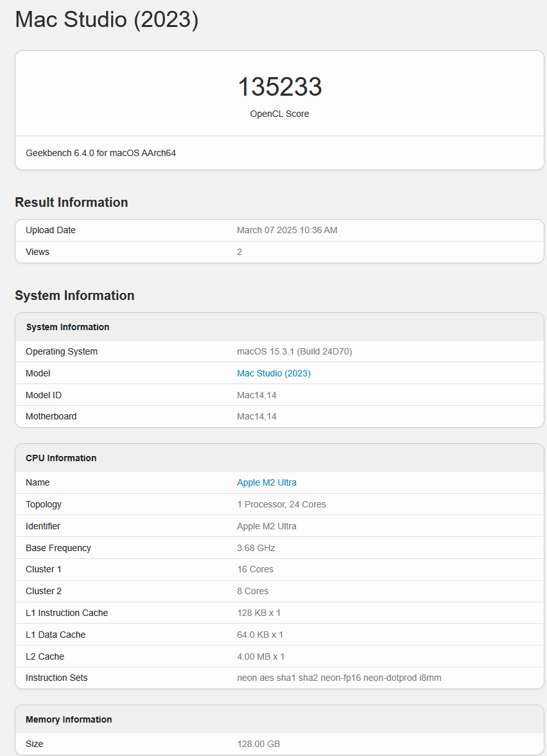Click the Cluster 1 value 16 Cores
This screenshot has width=547, height=756.
[255, 570]
